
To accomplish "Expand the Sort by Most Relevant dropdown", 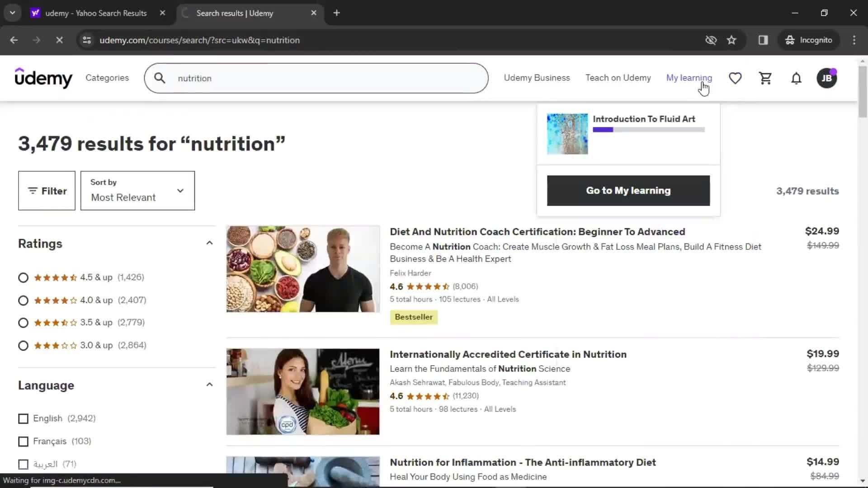I will click(x=138, y=190).
